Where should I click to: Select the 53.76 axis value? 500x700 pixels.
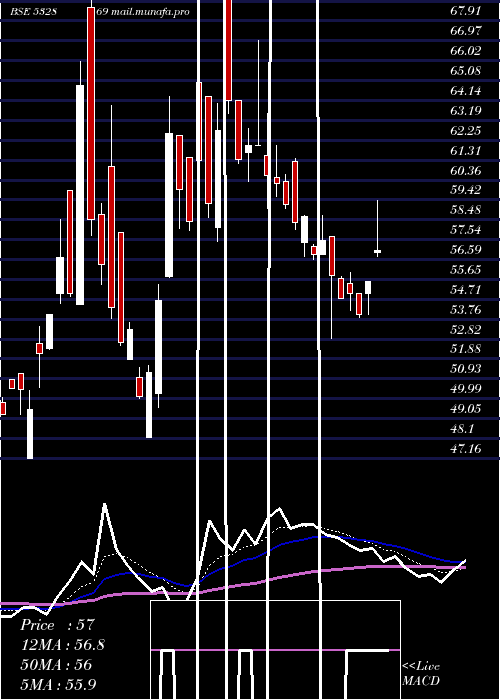click(x=466, y=310)
